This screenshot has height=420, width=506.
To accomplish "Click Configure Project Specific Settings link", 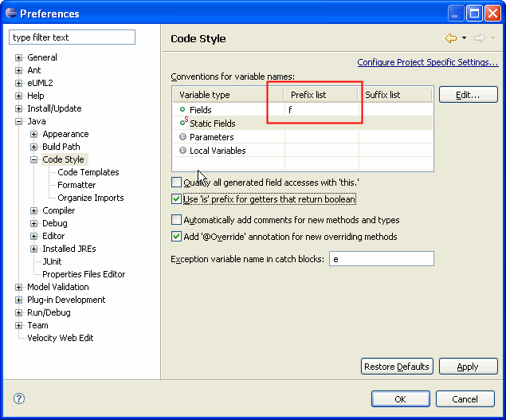I will click(428, 62).
